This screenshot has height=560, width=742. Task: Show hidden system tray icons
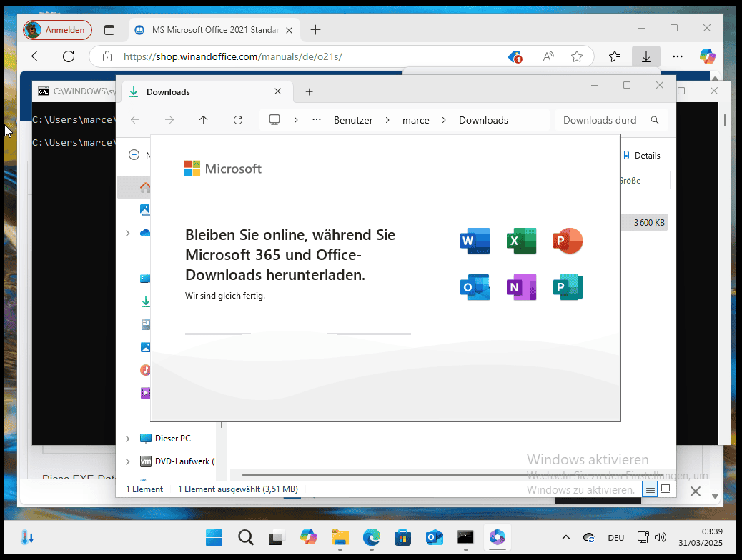pyautogui.click(x=565, y=537)
